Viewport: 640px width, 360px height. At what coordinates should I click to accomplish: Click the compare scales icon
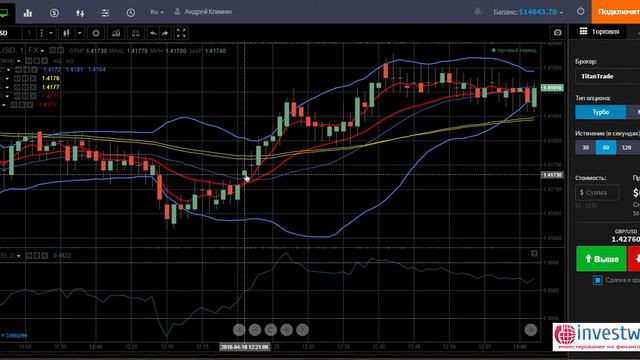(136, 33)
